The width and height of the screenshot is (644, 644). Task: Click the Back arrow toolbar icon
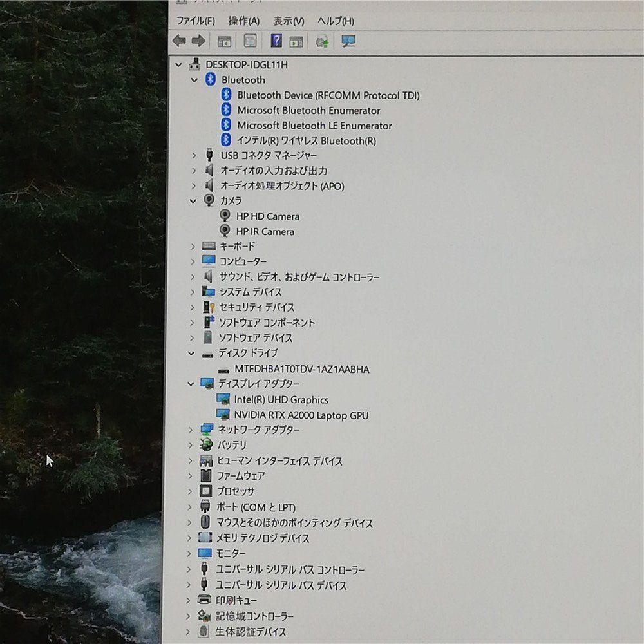179,41
